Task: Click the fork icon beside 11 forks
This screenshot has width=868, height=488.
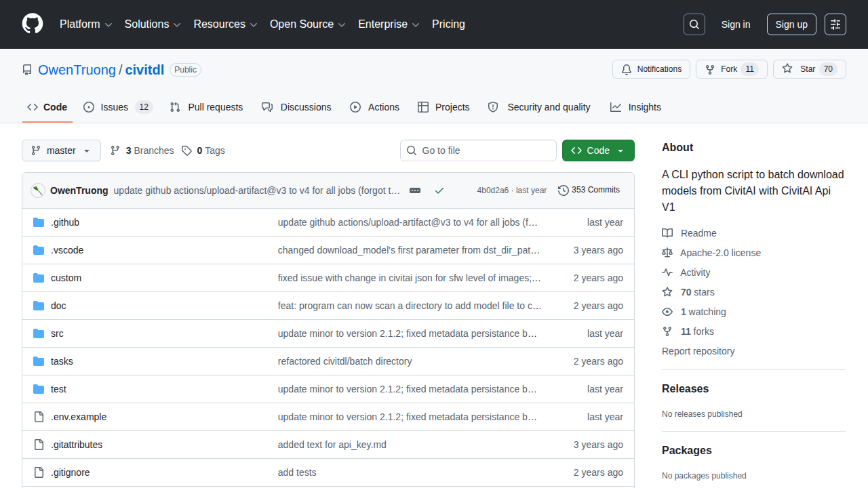Action: [x=667, y=331]
